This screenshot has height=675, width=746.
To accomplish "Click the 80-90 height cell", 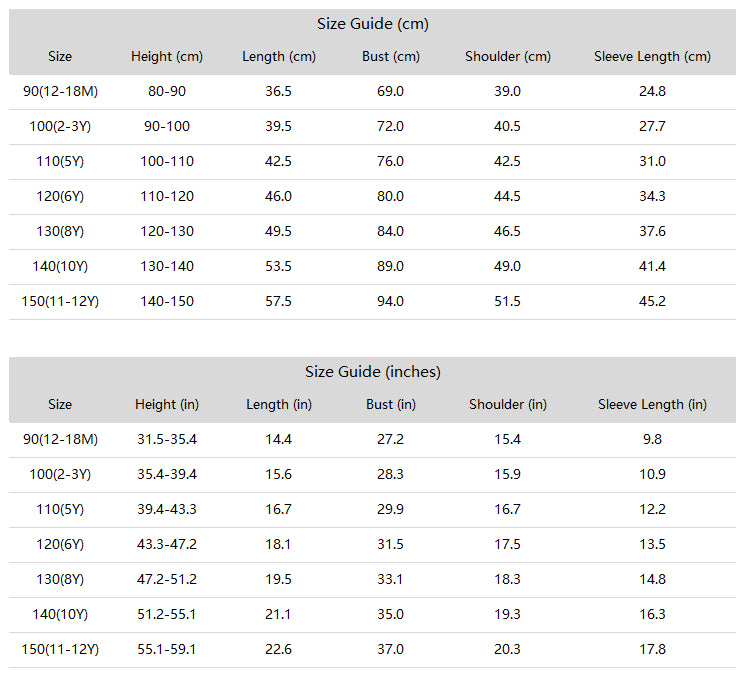I will tap(167, 91).
